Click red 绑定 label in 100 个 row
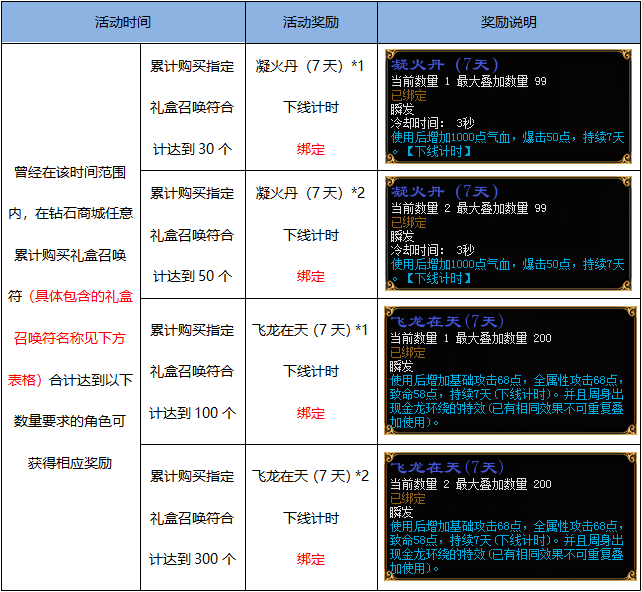The width and height of the screenshot is (642, 592). 311,413
